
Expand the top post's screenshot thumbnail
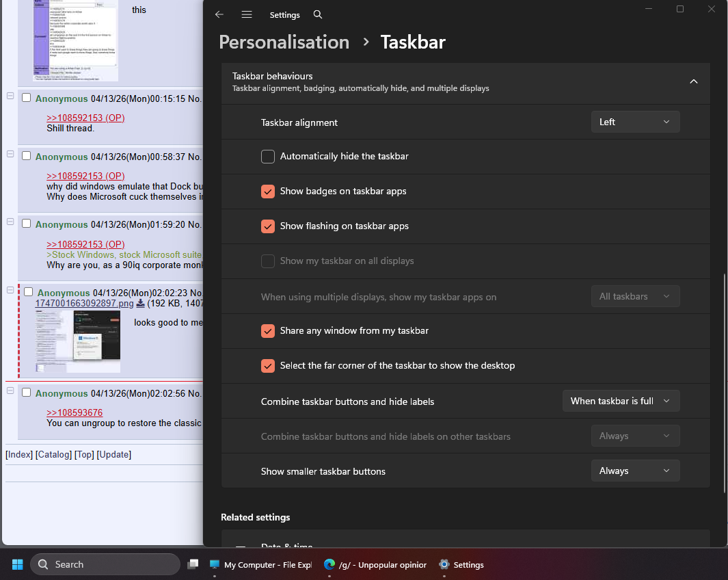point(76,40)
